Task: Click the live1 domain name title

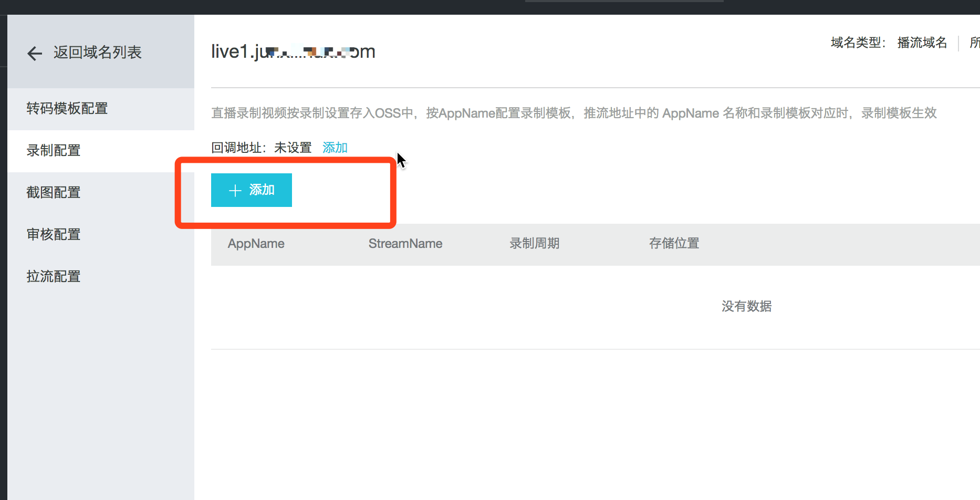Action: (x=293, y=51)
